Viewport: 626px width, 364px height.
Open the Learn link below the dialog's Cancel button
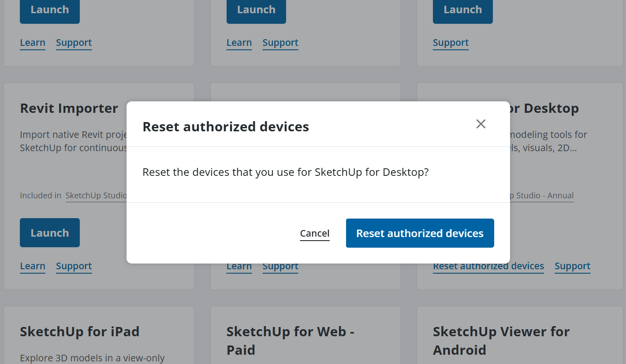coord(239,266)
